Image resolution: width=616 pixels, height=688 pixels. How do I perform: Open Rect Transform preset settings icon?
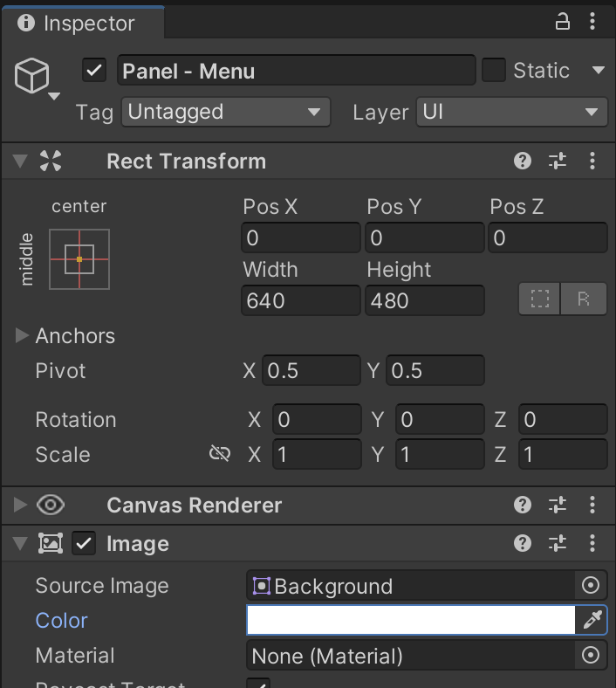click(x=558, y=161)
